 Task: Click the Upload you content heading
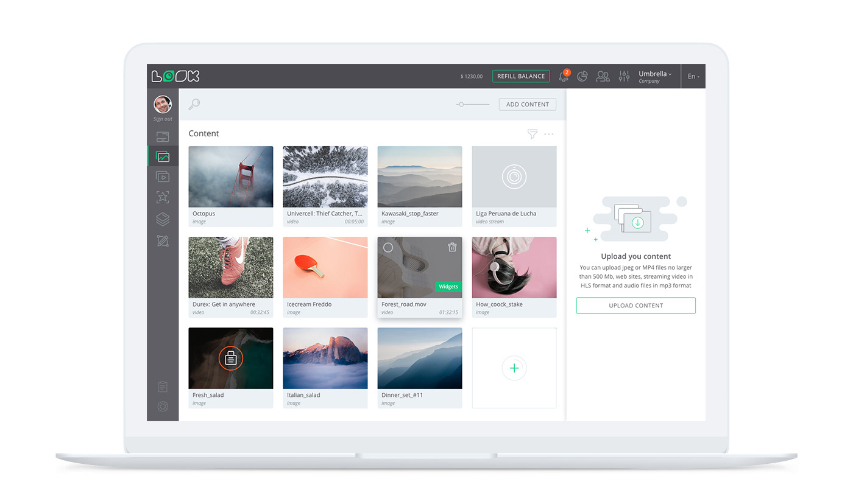636,256
